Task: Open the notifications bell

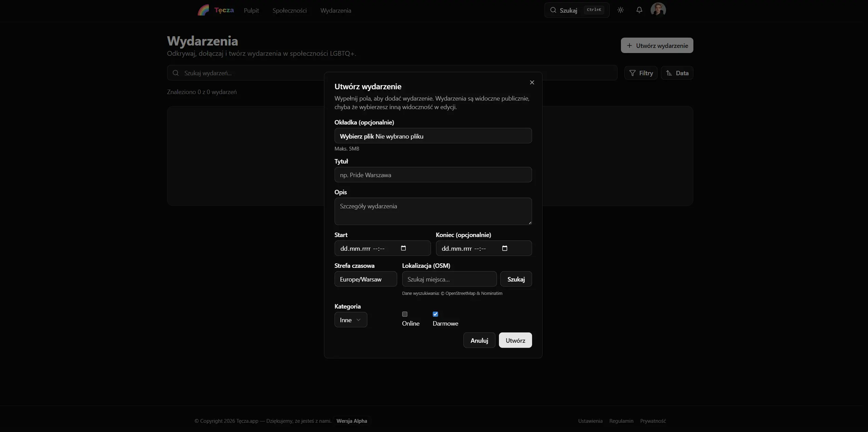Action: click(x=639, y=10)
